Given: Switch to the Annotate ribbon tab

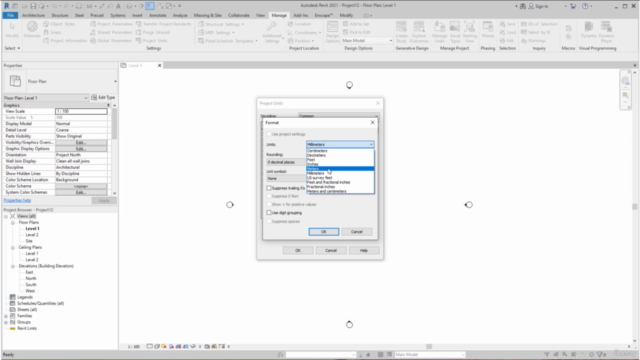Looking at the screenshot, I should point(158,15).
